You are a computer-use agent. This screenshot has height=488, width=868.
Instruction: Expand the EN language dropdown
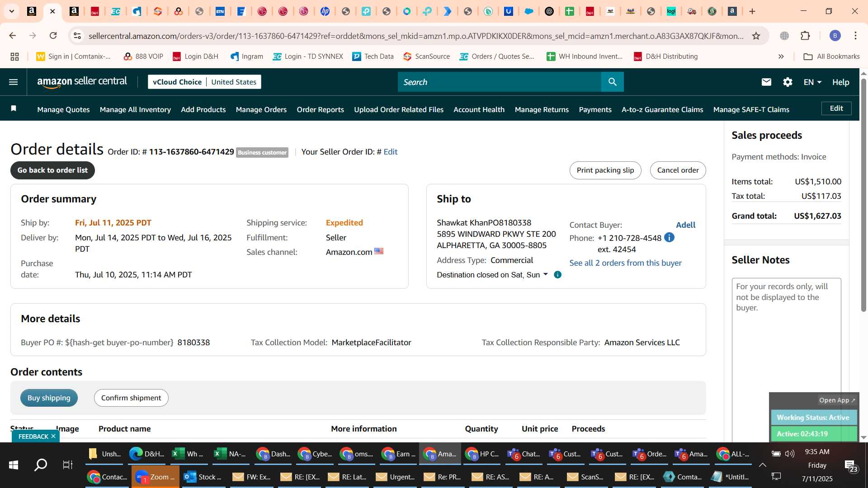coord(812,82)
